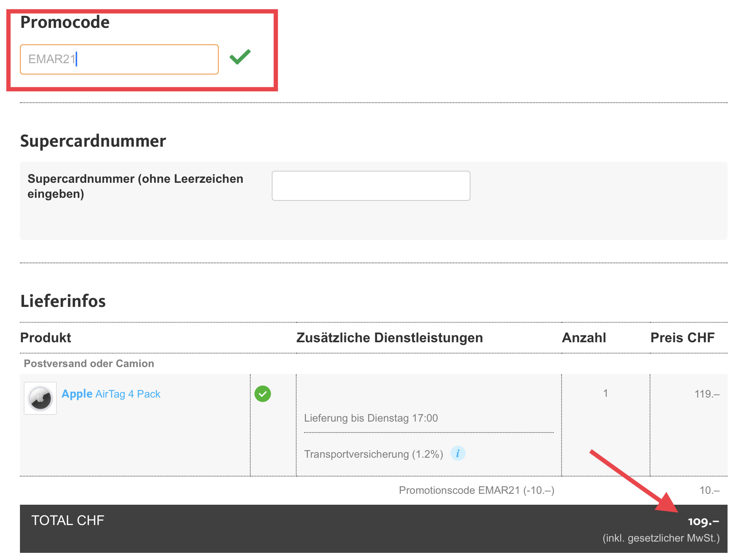The height and width of the screenshot is (560, 752).
Task: Click the green checkmark beside the promocode field
Action: click(240, 57)
